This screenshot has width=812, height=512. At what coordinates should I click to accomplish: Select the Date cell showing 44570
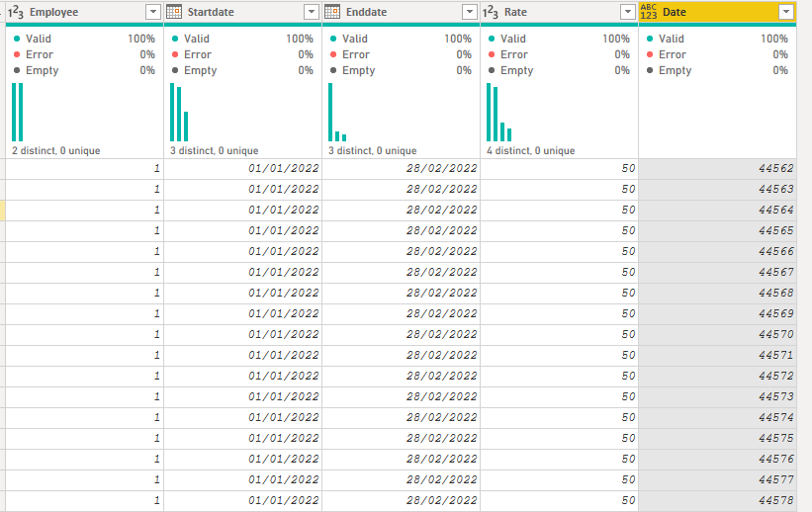point(717,334)
